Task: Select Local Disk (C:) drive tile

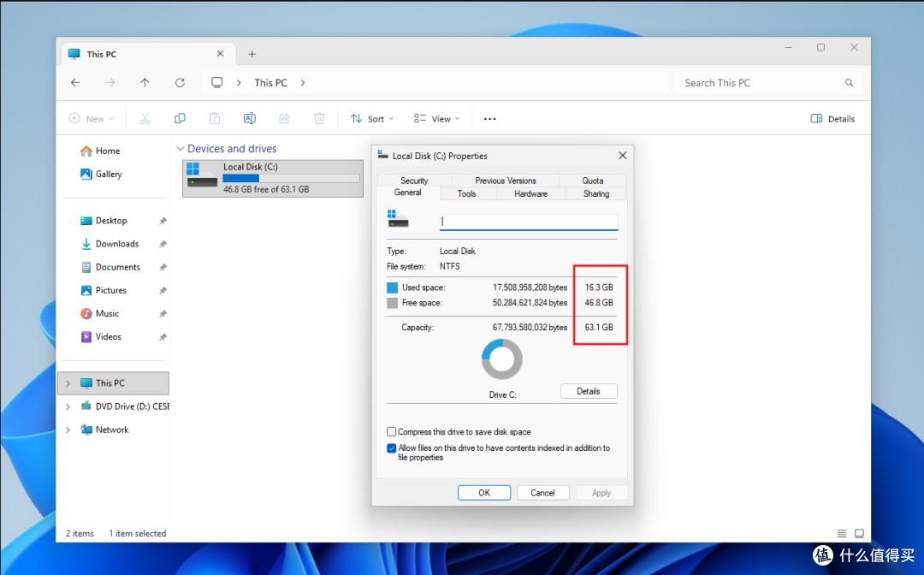Action: point(273,178)
